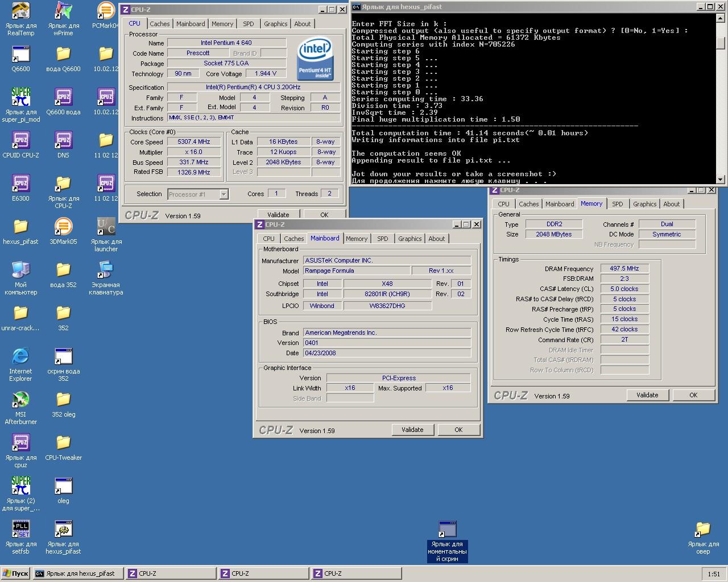
Task: Select SPD tab in Memory CPU-Z window
Action: (x=618, y=204)
